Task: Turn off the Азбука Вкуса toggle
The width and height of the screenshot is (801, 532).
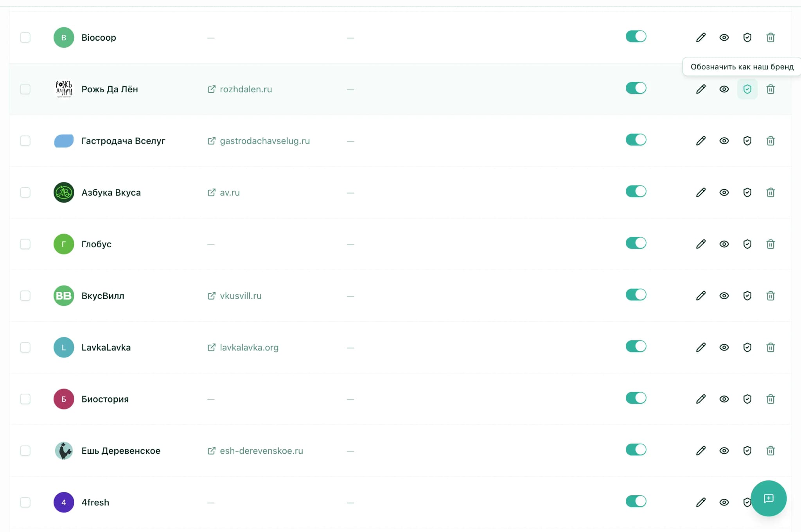Action: pos(636,192)
